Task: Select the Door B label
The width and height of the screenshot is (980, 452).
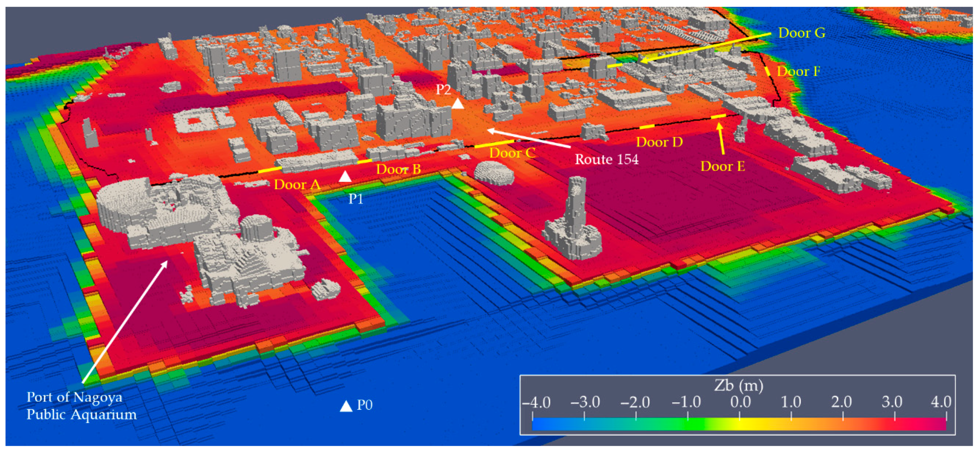Action: [x=398, y=169]
